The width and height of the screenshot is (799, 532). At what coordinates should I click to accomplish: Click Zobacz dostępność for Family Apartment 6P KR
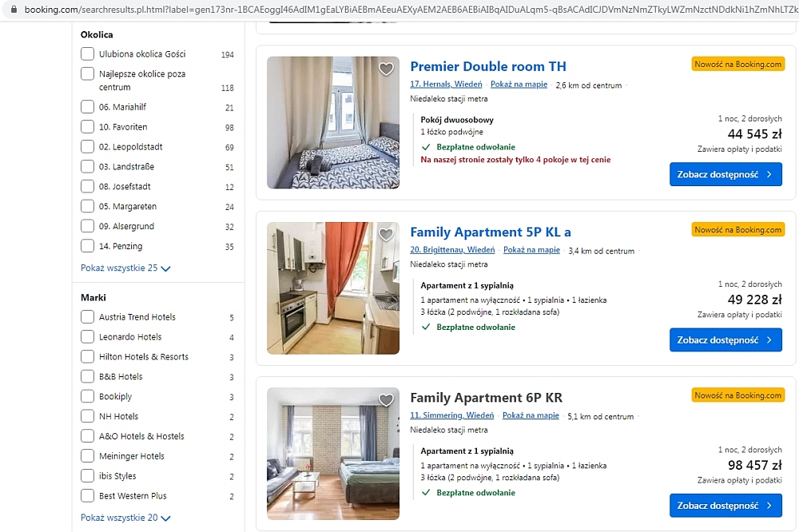(725, 506)
